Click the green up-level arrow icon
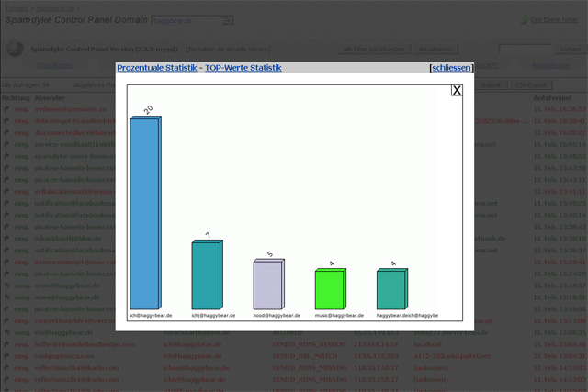 [525, 20]
